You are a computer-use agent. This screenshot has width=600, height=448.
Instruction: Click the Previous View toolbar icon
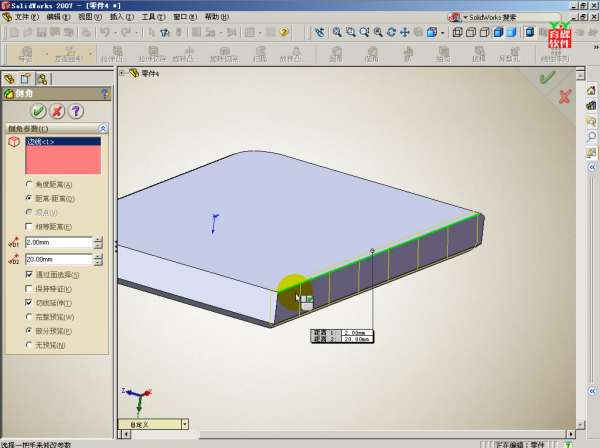pyautogui.click(x=320, y=33)
